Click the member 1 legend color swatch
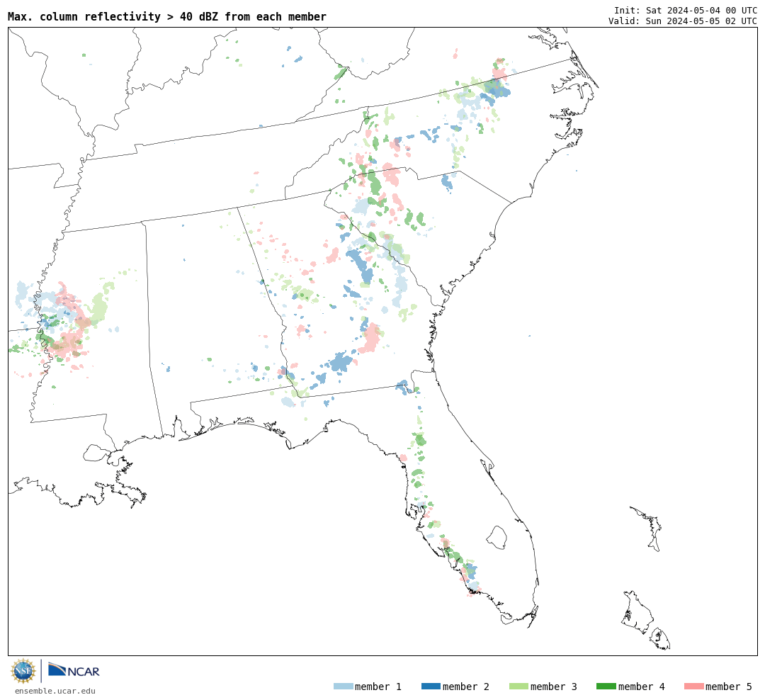 tap(343, 687)
